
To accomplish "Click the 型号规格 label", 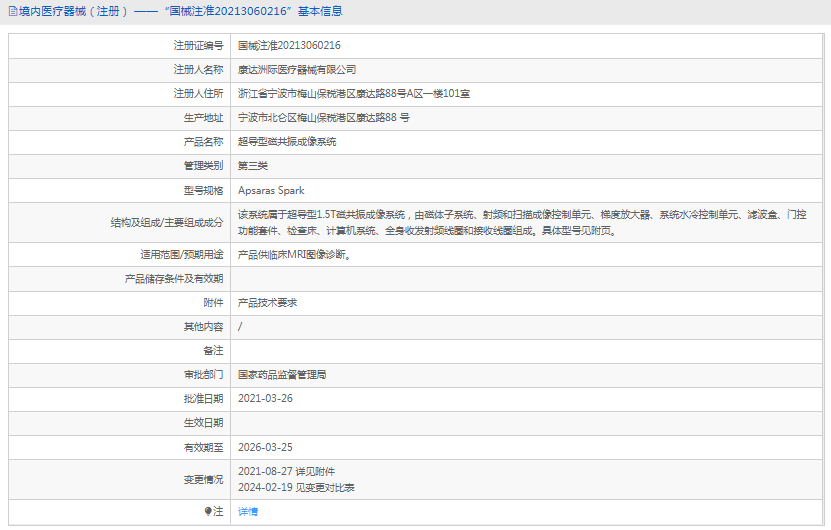I will pos(204,190).
